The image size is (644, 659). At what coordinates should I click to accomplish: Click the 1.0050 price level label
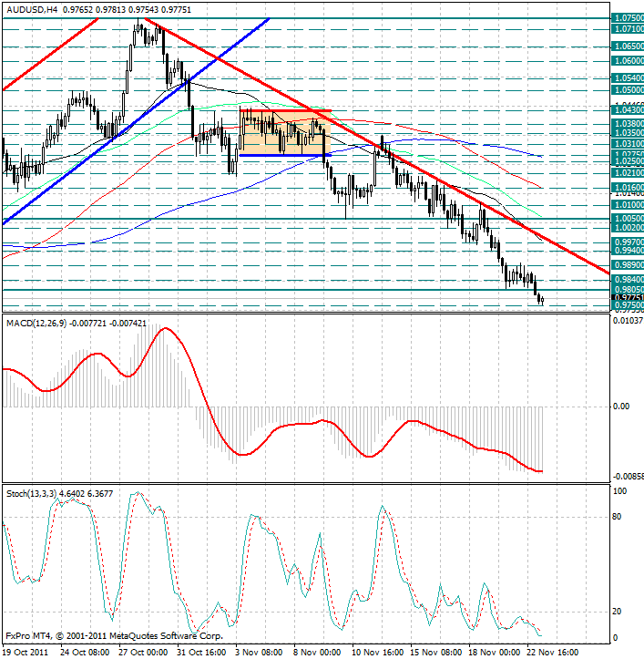tap(628, 219)
